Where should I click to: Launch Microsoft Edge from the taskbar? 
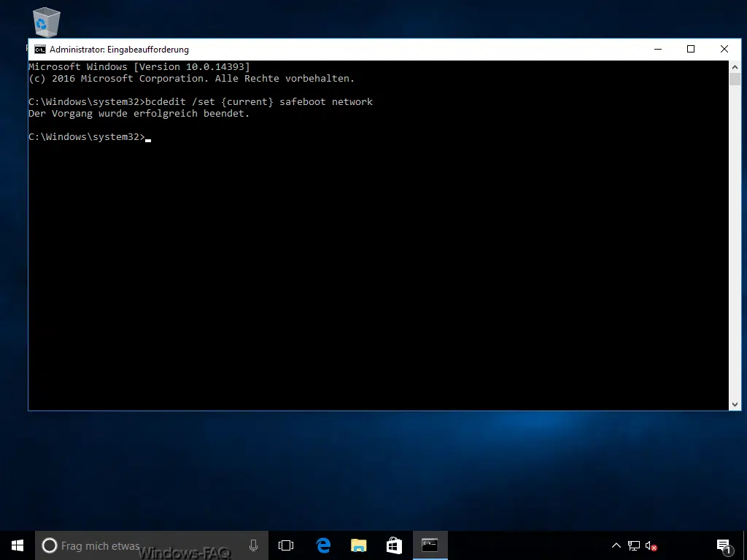[323, 545]
